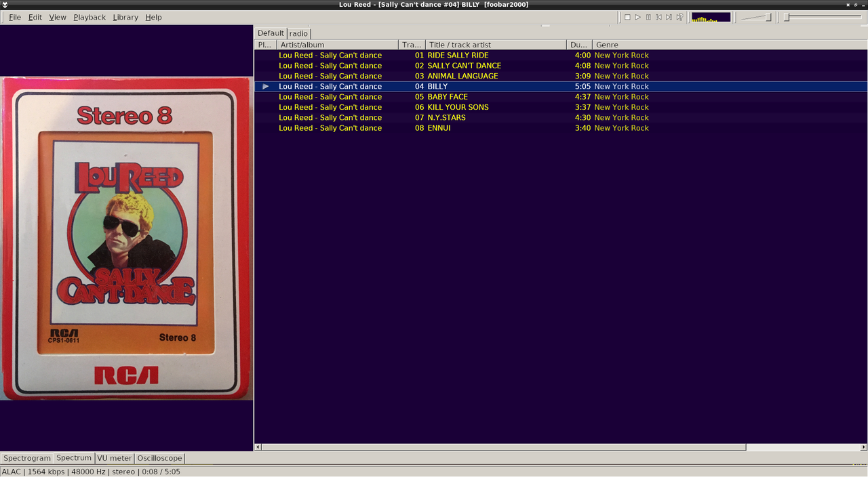Click the Duration column header
868x477 pixels.
(x=579, y=45)
